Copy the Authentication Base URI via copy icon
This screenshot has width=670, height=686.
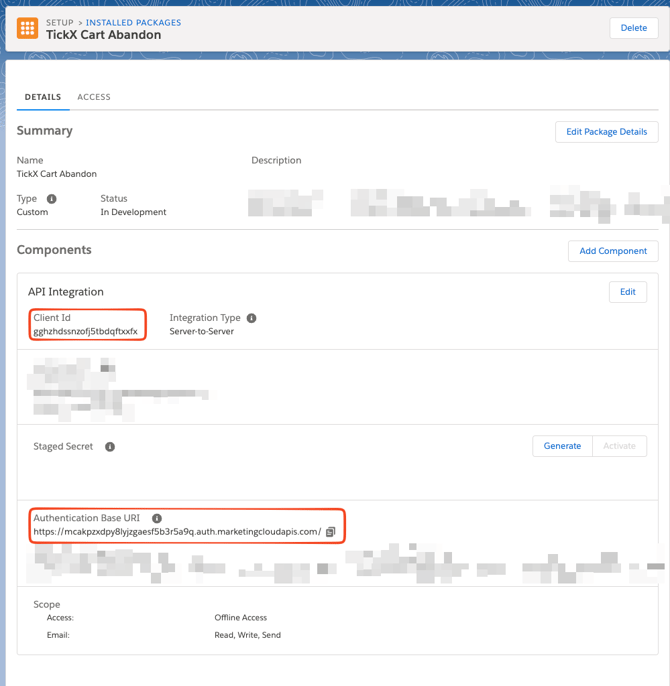coord(331,532)
